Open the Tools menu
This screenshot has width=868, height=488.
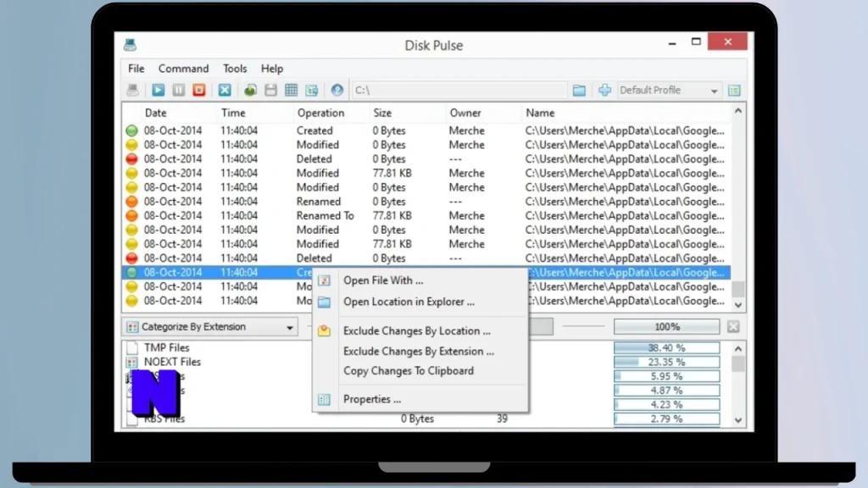(x=235, y=69)
